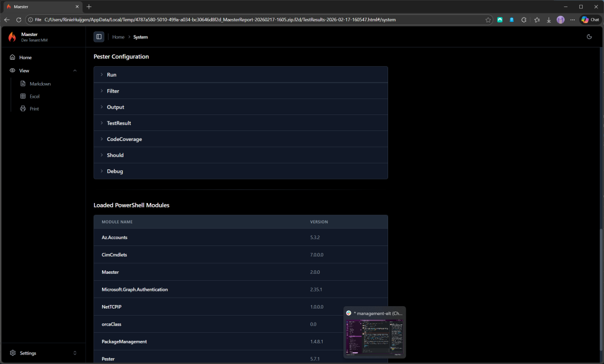The height and width of the screenshot is (364, 604).
Task: Click the browser back arrow
Action: (7, 19)
